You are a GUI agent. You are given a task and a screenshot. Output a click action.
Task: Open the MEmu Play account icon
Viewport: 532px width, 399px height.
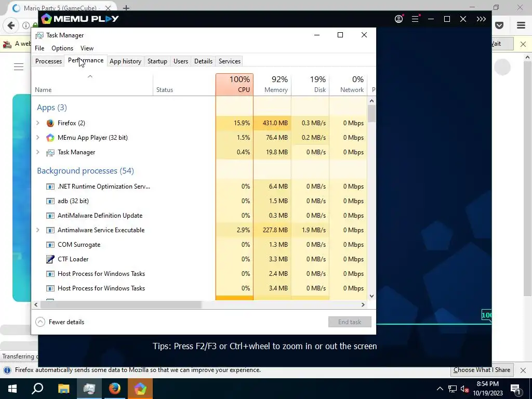tap(398, 19)
